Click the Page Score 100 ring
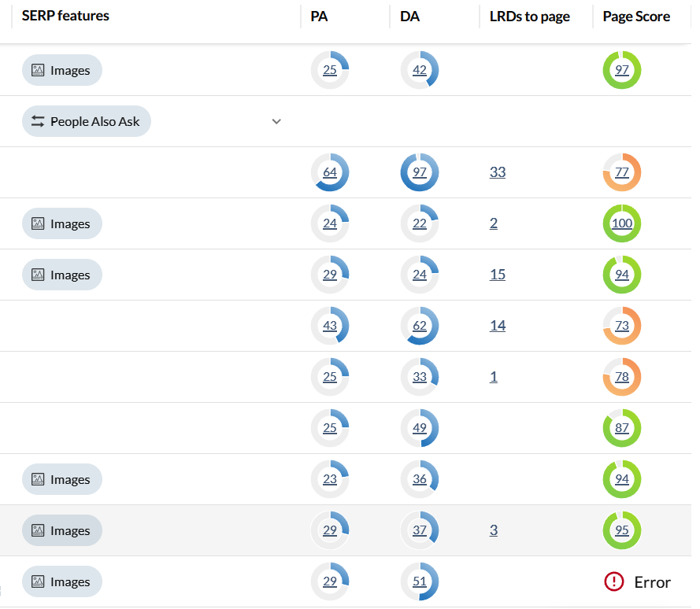This screenshot has height=609, width=700. tap(622, 224)
